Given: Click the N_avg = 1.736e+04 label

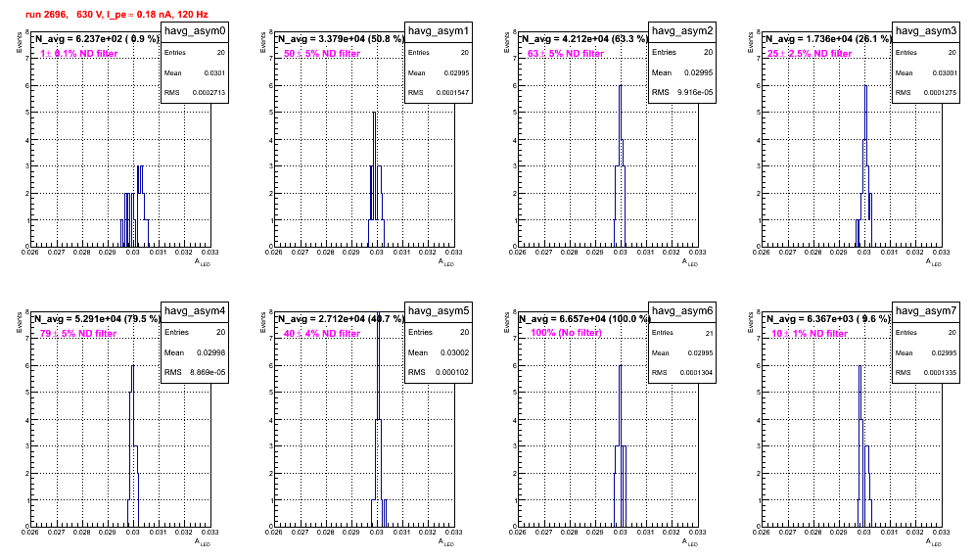Looking at the screenshot, I should tap(828, 39).
